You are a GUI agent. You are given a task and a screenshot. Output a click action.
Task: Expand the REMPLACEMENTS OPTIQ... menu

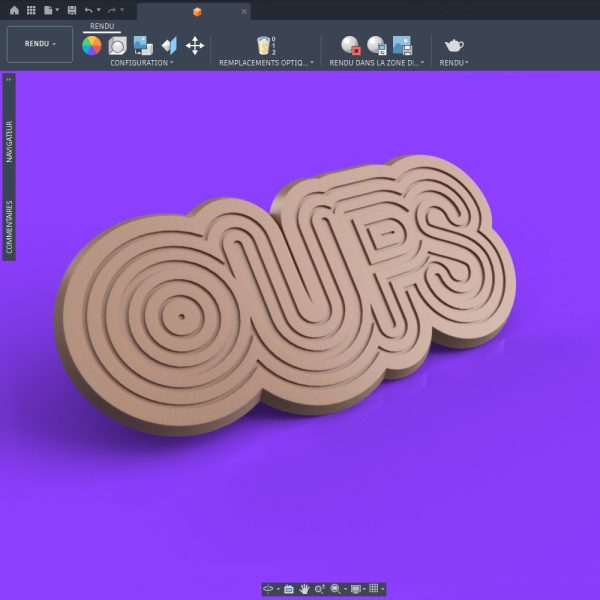266,63
